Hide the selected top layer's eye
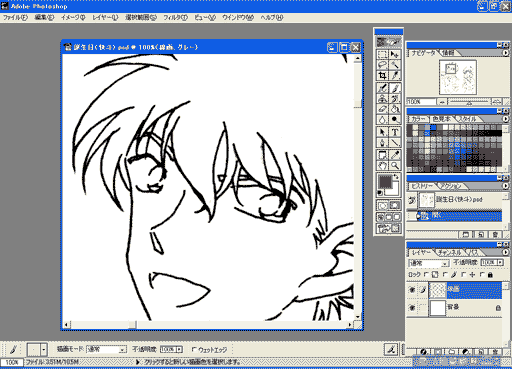Viewport: 512px width, 369px height. 412,290
